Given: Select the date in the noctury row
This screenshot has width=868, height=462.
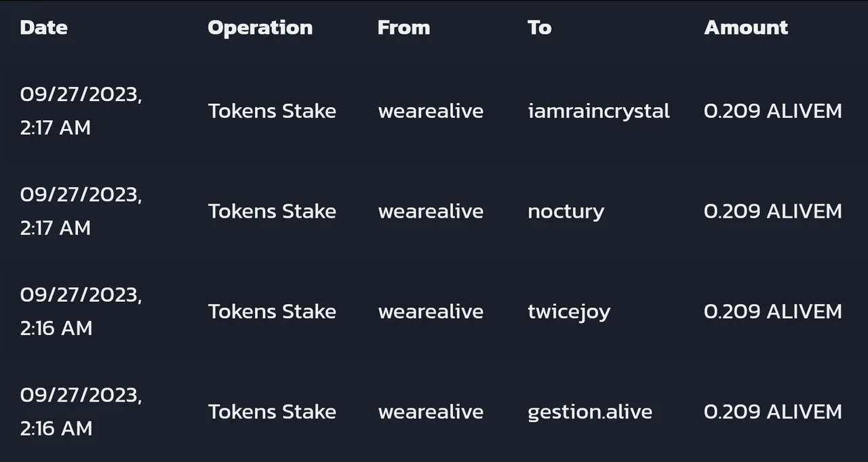Looking at the screenshot, I should coord(81,211).
